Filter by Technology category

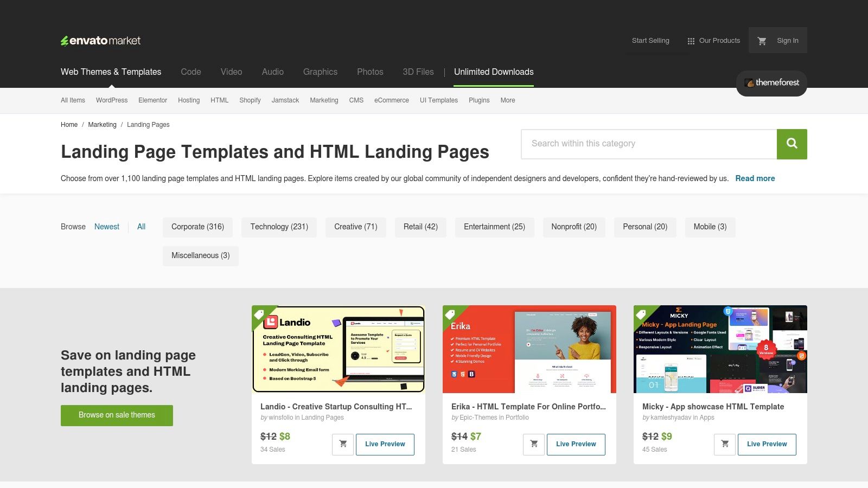click(x=279, y=227)
